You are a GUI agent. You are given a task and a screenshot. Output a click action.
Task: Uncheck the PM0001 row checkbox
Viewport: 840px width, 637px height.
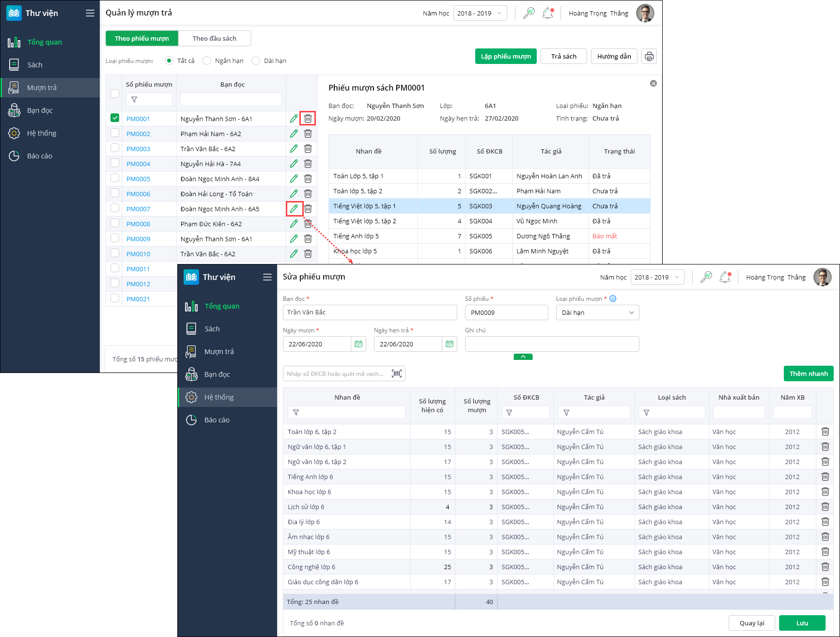(x=115, y=118)
